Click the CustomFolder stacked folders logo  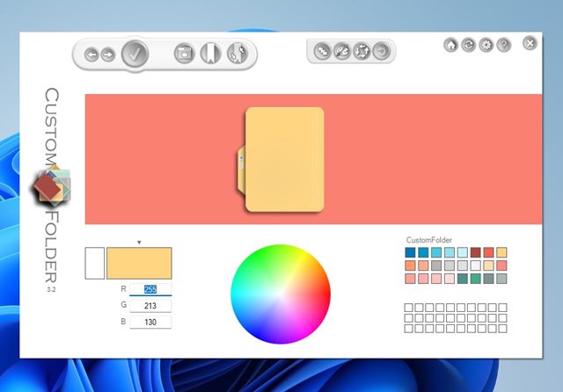50,186
